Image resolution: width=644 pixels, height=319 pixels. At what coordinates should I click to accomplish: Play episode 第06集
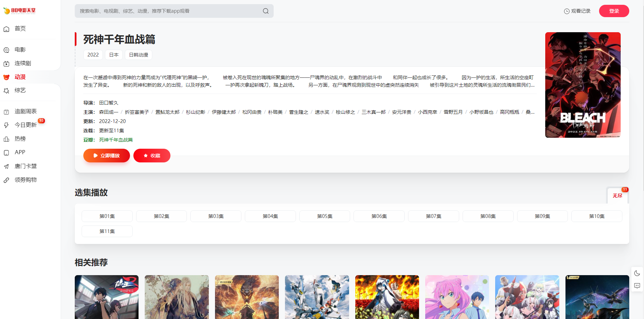coord(379,216)
